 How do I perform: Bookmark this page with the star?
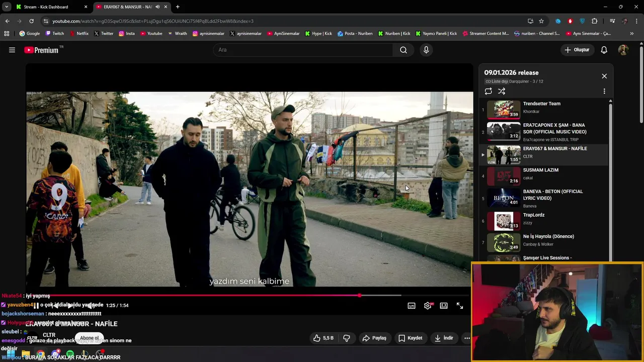pyautogui.click(x=541, y=21)
